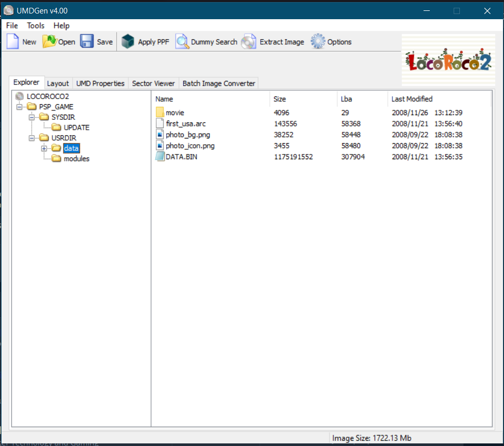Select the first_usa.arc file name
Viewport: 504px width, 446px height.
[186, 123]
